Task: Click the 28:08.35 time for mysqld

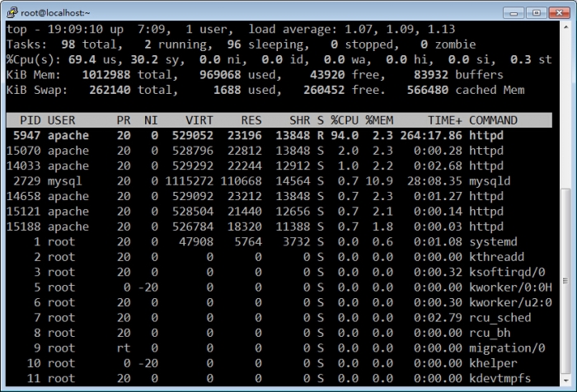Action: [434, 181]
